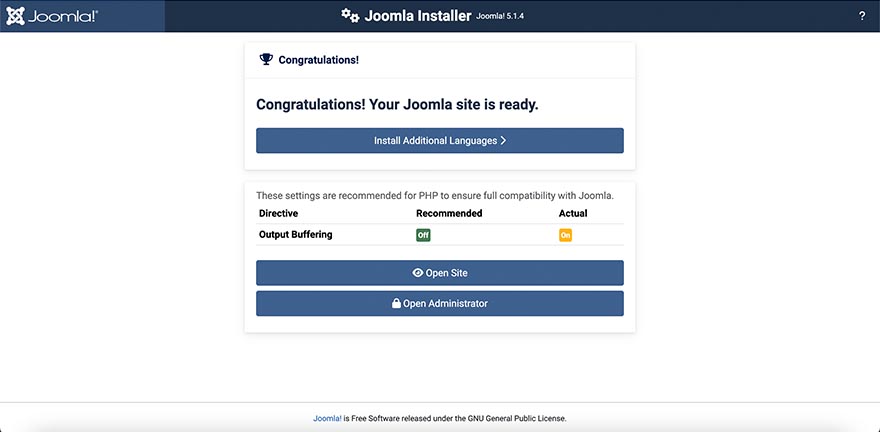Open the site with the Open Site button
Screen dimensions: 880x432
coord(439,273)
